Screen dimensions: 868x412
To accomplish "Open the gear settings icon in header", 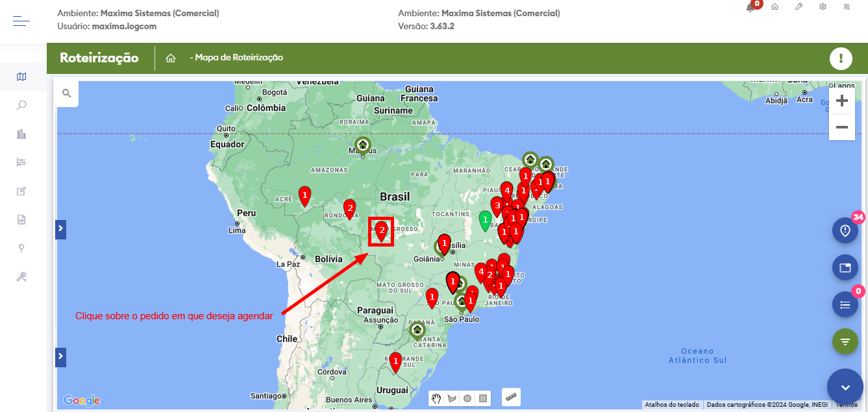I will coord(823,6).
